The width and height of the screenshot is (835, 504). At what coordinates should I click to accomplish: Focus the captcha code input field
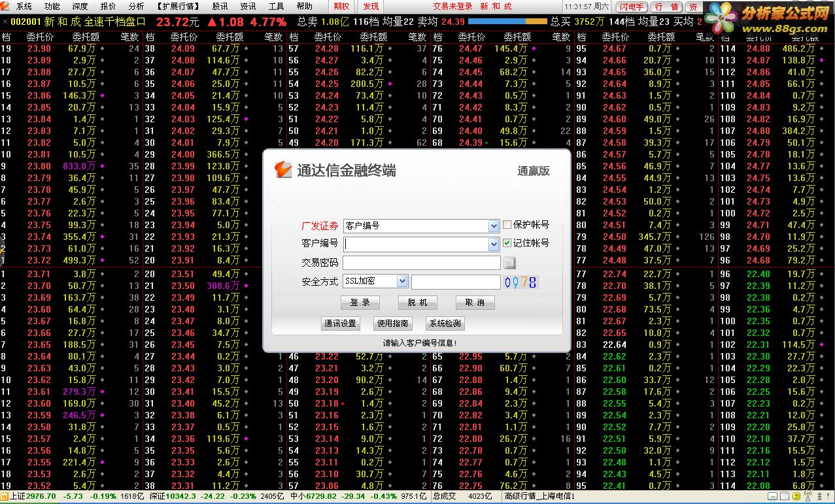tap(456, 282)
